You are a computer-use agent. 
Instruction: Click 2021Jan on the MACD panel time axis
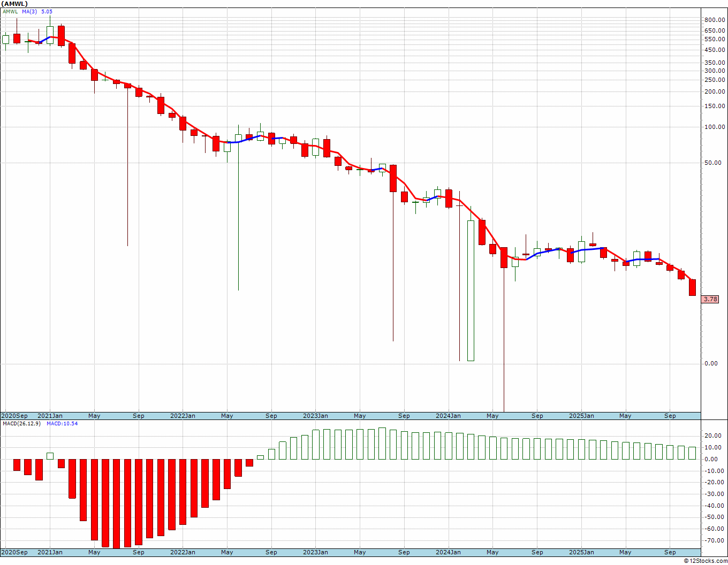click(50, 552)
